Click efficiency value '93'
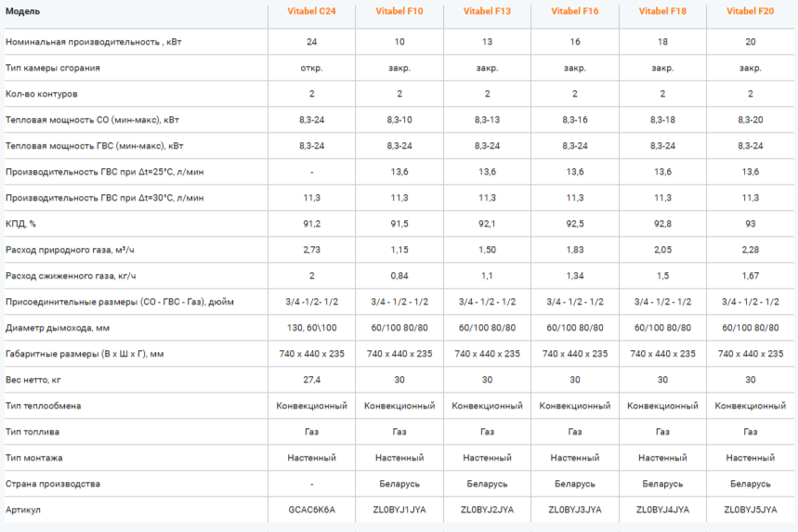This screenshot has height=532, width=798. coord(751,224)
